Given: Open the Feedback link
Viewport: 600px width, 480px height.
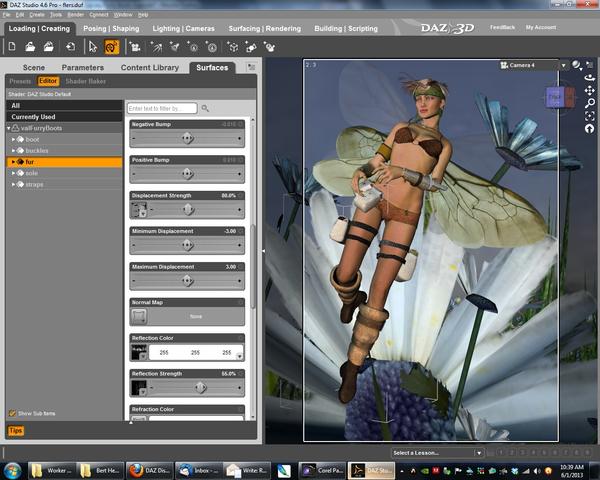Looking at the screenshot, I should pos(502,27).
